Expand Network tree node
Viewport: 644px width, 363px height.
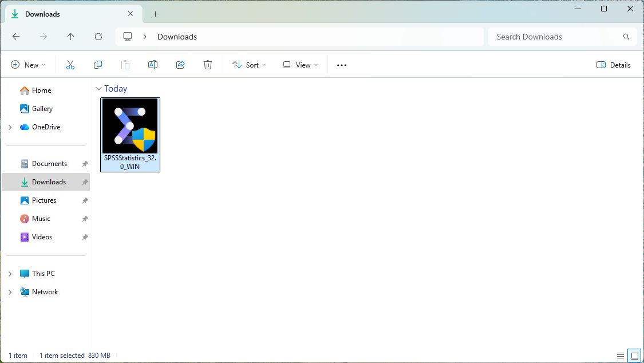pyautogui.click(x=10, y=292)
